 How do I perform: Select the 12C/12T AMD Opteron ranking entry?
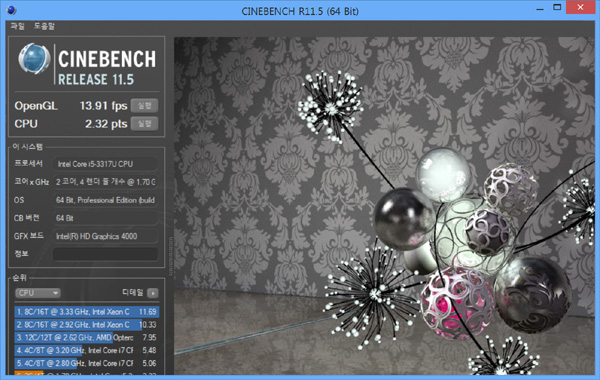pos(86,338)
